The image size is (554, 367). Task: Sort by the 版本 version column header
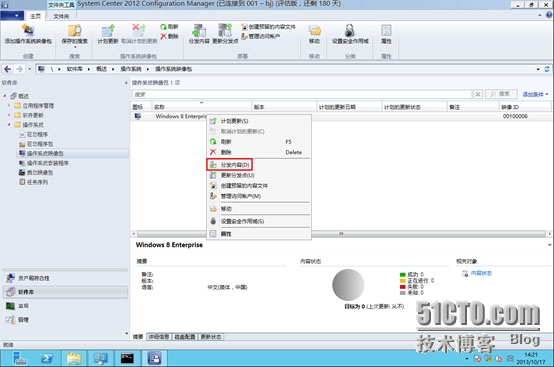click(x=284, y=107)
